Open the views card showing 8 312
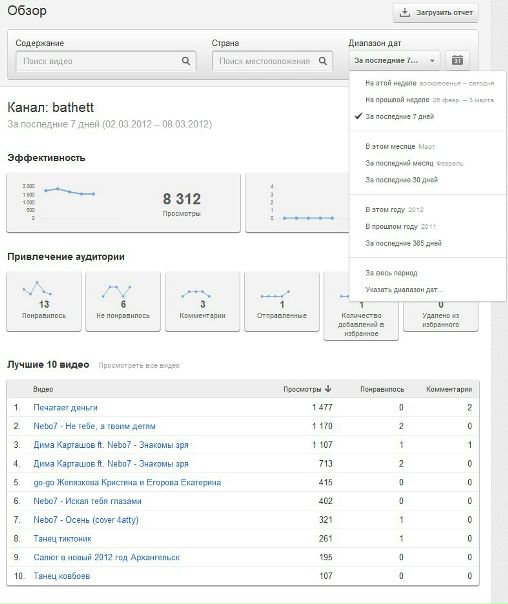 [123, 203]
